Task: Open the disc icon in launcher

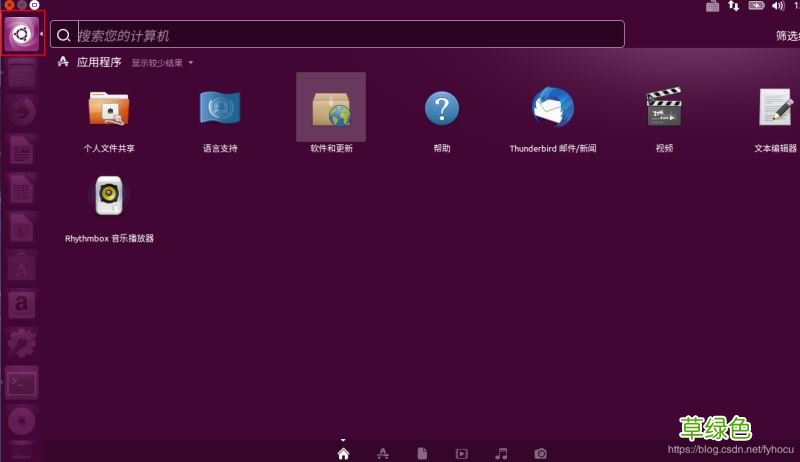Action: click(x=21, y=421)
